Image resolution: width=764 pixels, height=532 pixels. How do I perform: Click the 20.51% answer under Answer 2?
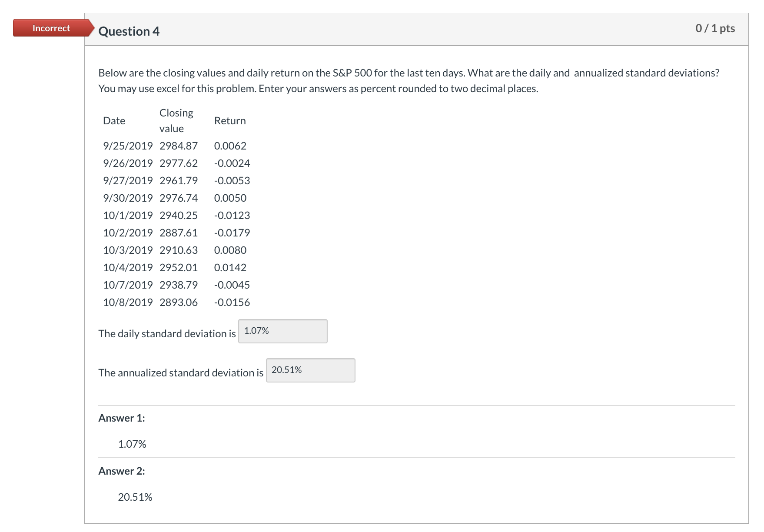(x=135, y=496)
